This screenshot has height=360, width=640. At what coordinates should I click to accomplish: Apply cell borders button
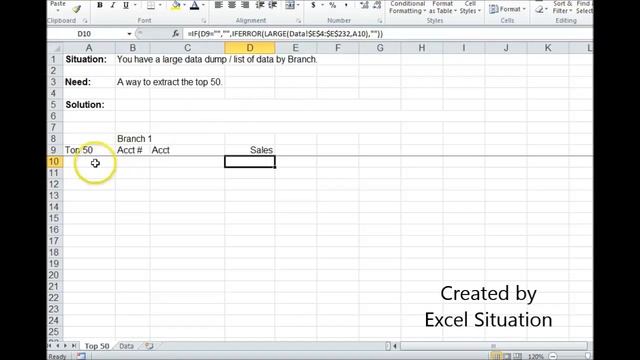point(151,5)
